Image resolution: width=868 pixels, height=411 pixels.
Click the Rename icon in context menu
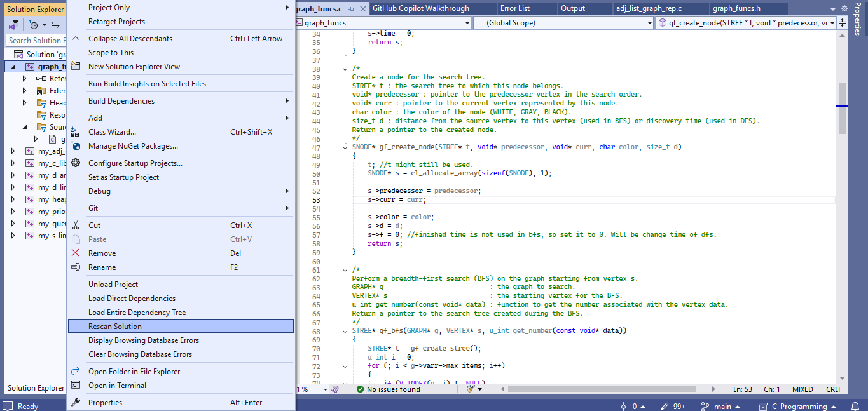76,267
